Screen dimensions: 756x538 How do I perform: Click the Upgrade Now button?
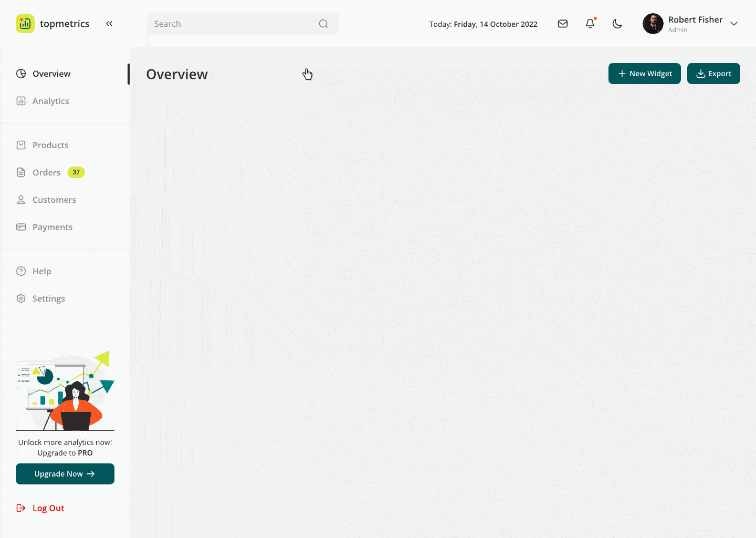tap(65, 474)
